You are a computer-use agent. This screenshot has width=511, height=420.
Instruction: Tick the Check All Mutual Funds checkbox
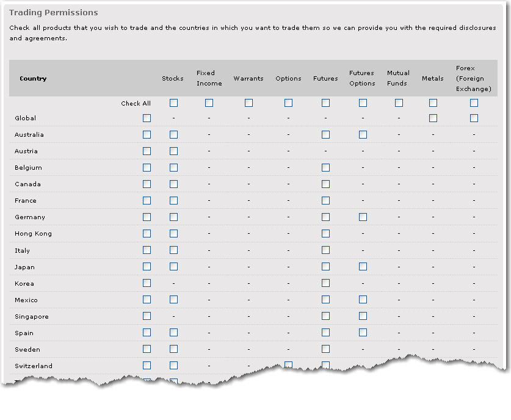(399, 103)
